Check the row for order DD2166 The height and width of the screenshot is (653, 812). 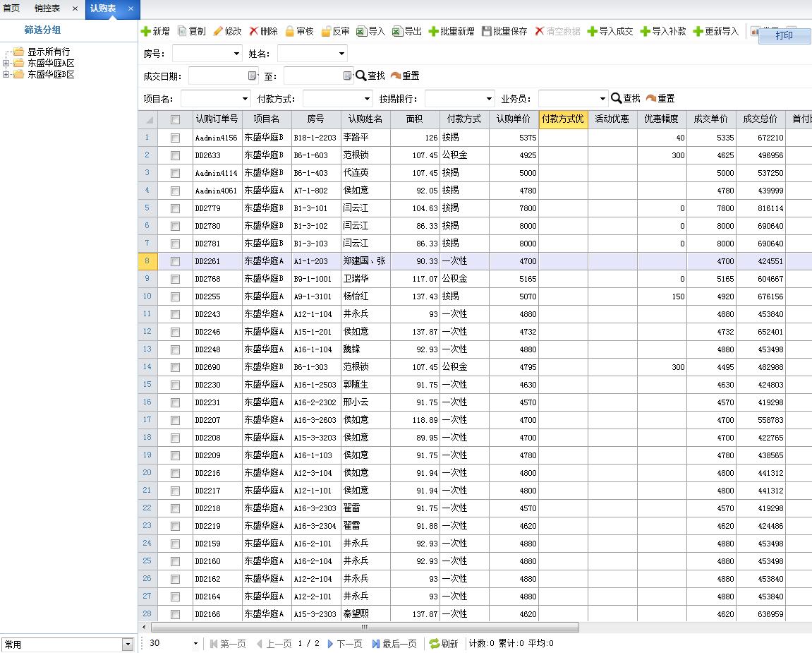click(x=176, y=614)
